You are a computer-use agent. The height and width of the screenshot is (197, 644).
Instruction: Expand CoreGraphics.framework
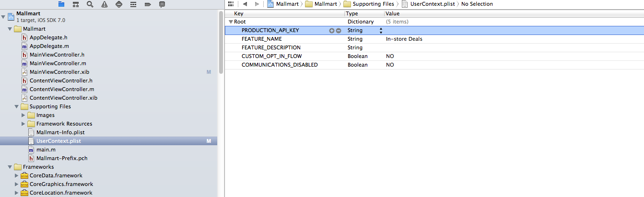click(17, 184)
